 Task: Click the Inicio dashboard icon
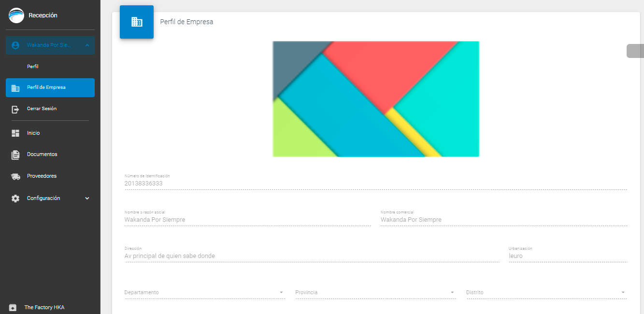[15, 133]
